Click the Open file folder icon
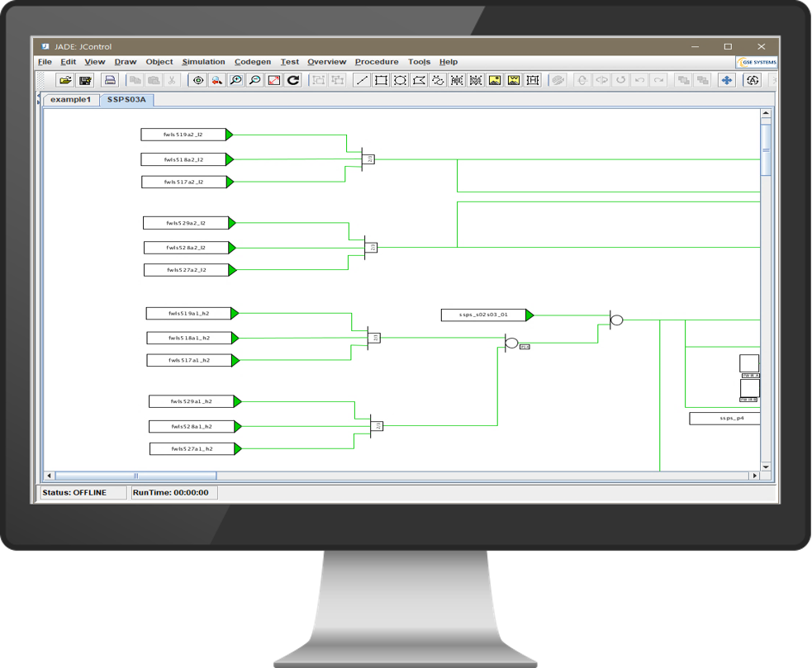The width and height of the screenshot is (812, 668). (65, 80)
